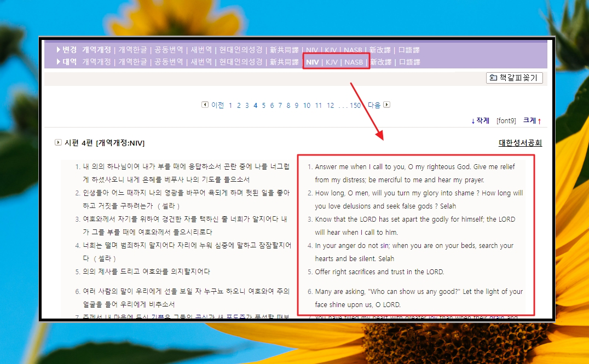Choose 新共同譯 in the 대역 row
The image size is (589, 364).
pos(284,62)
